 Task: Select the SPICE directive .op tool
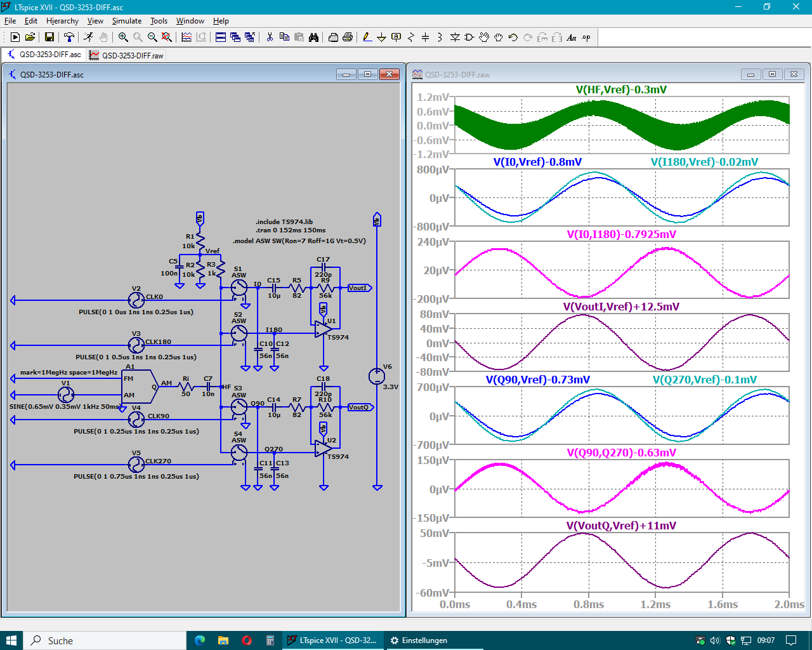[x=586, y=37]
